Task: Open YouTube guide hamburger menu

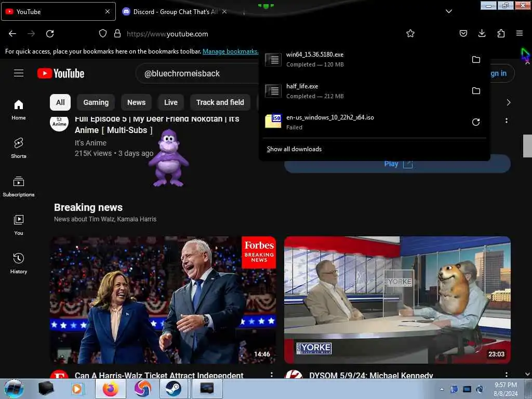Action: click(x=19, y=73)
